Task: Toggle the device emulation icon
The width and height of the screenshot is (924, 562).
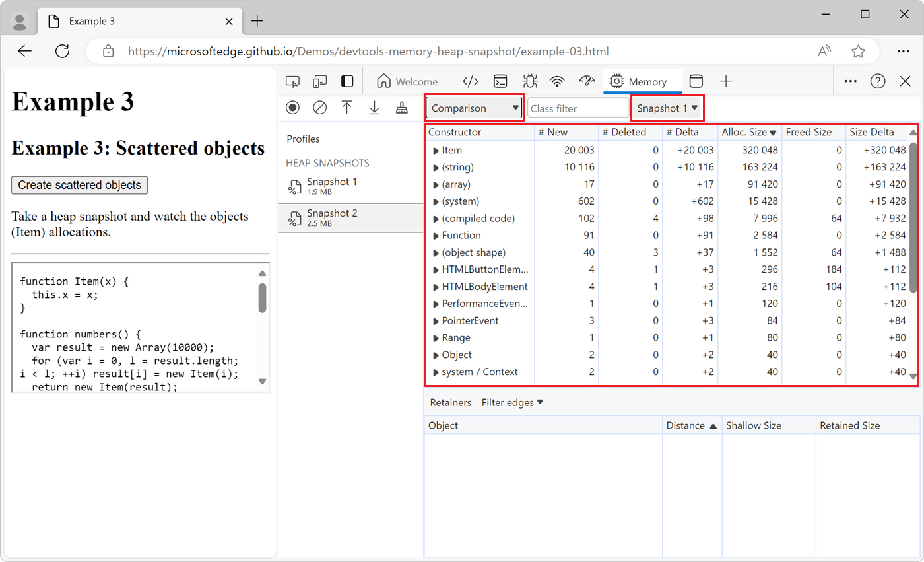Action: coord(319,81)
